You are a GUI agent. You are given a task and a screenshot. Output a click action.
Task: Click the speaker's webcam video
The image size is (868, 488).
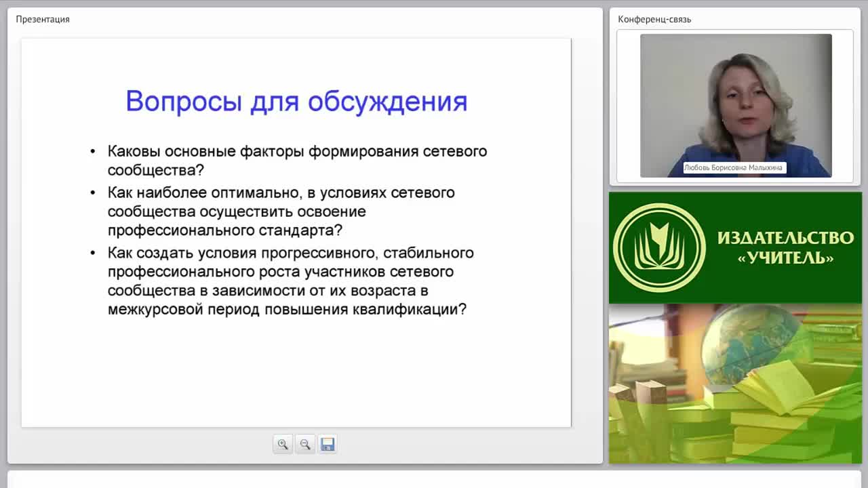[x=736, y=106]
